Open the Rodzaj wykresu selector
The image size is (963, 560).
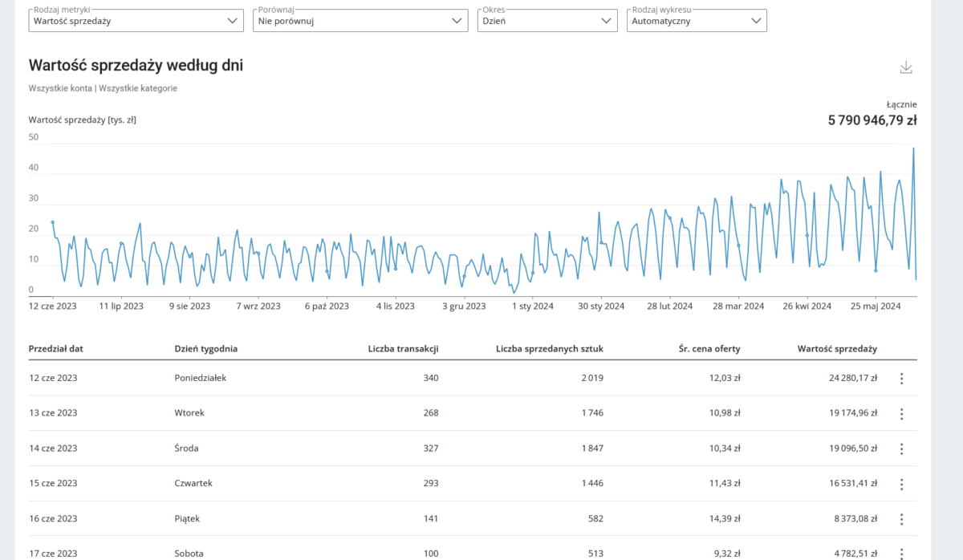pyautogui.click(x=696, y=21)
